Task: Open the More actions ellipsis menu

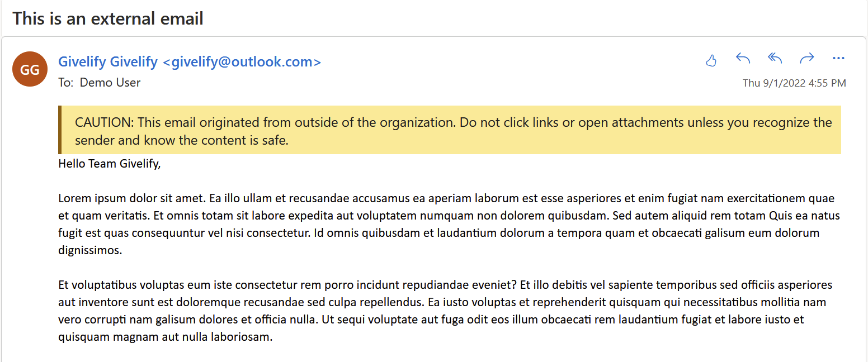Action: pyautogui.click(x=838, y=58)
